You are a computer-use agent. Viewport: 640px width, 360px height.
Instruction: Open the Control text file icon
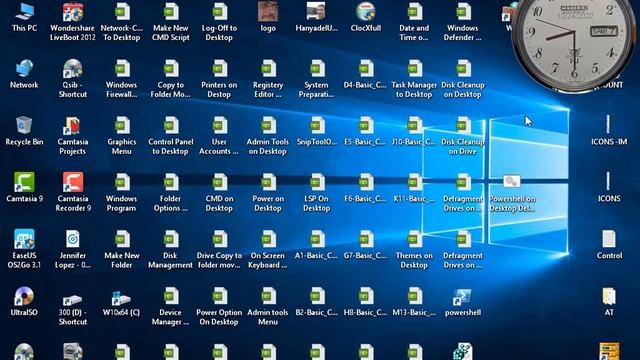coord(609,239)
